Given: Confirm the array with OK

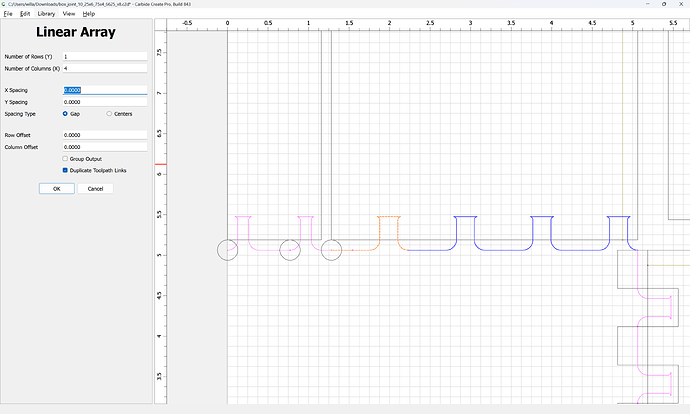Looking at the screenshot, I should [x=57, y=189].
